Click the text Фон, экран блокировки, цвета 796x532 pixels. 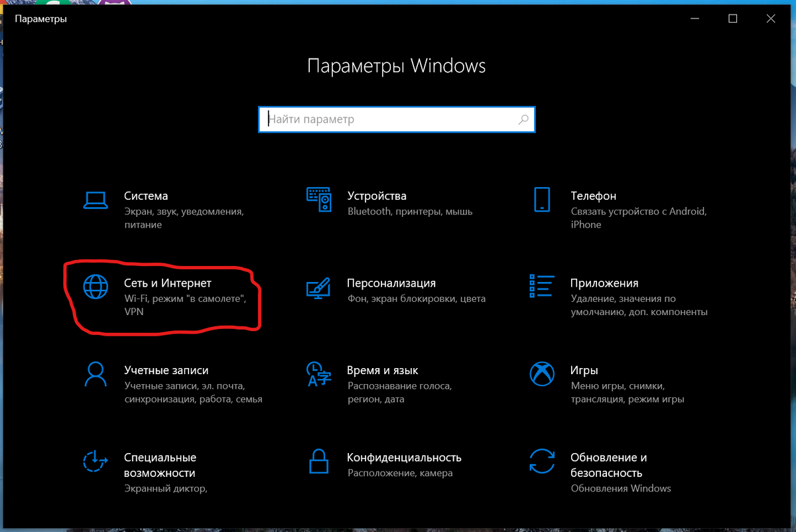pos(417,299)
